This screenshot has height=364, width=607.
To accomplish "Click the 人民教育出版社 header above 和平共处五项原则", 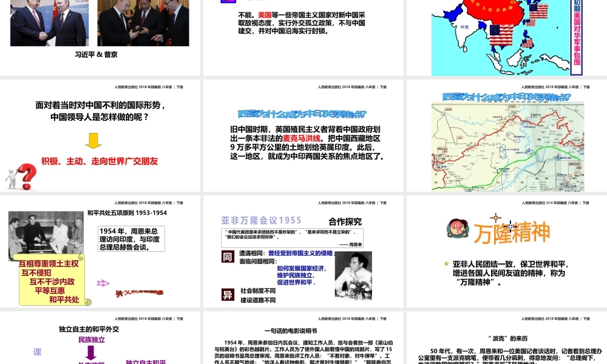I will point(149,203).
